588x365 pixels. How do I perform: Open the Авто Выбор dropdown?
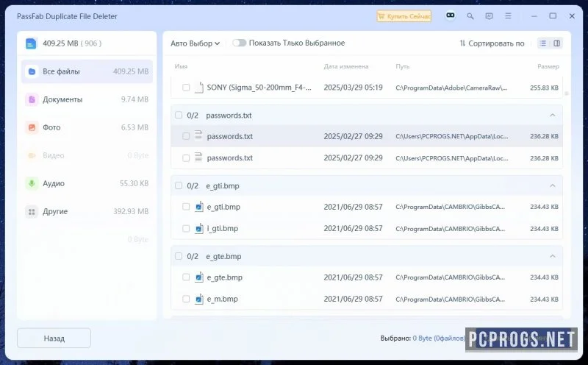pyautogui.click(x=195, y=43)
